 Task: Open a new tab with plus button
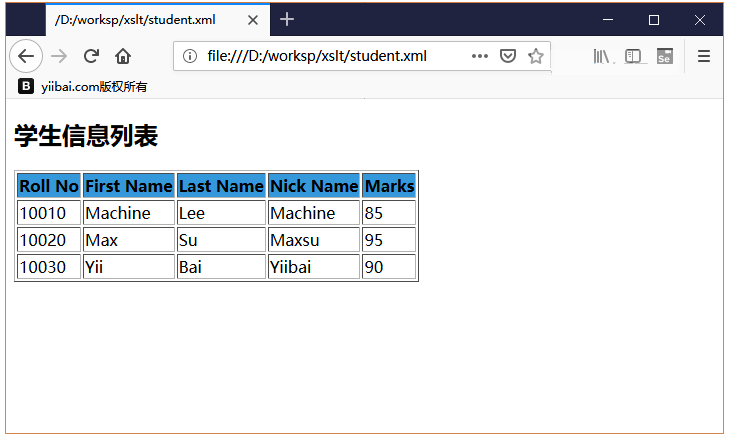(287, 19)
